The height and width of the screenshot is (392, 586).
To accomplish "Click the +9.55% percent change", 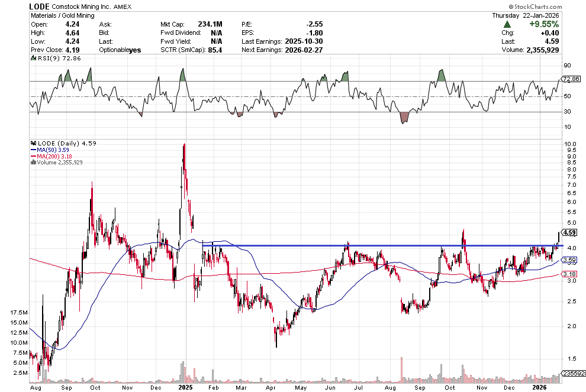I will 544,24.
